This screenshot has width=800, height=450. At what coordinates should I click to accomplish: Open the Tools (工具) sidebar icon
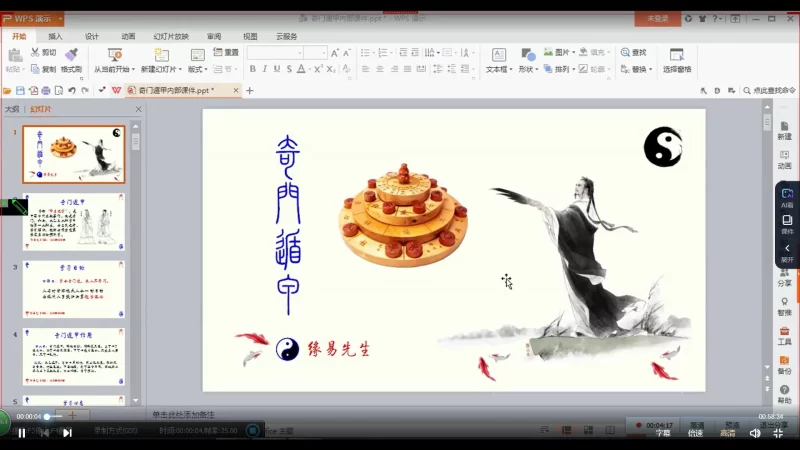[785, 334]
